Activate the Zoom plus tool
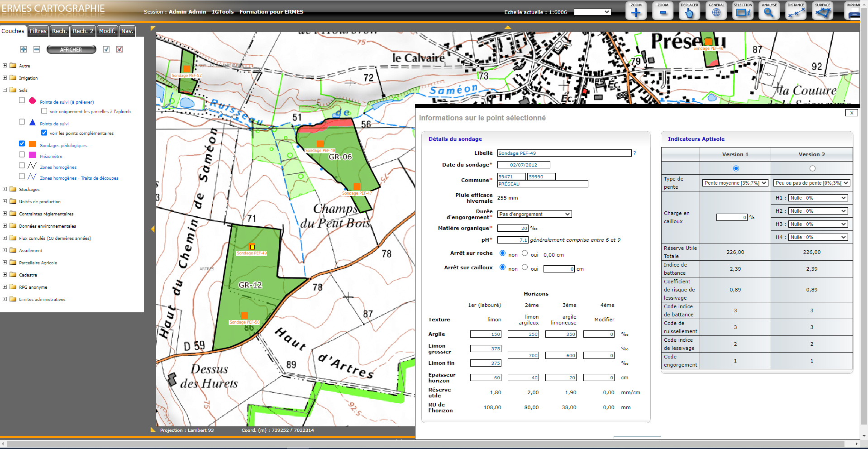Viewport: 868px width, 449px height. 636,11
